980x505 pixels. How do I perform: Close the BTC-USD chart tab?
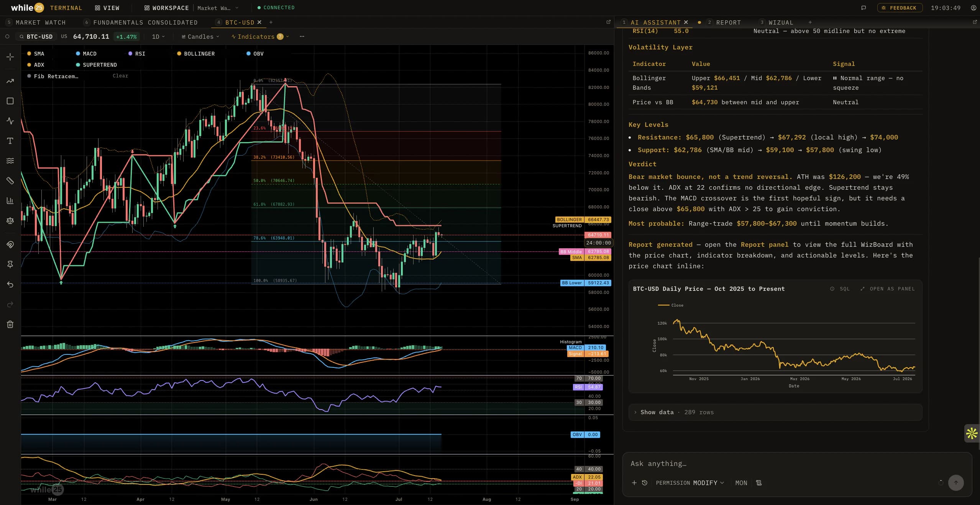[259, 22]
